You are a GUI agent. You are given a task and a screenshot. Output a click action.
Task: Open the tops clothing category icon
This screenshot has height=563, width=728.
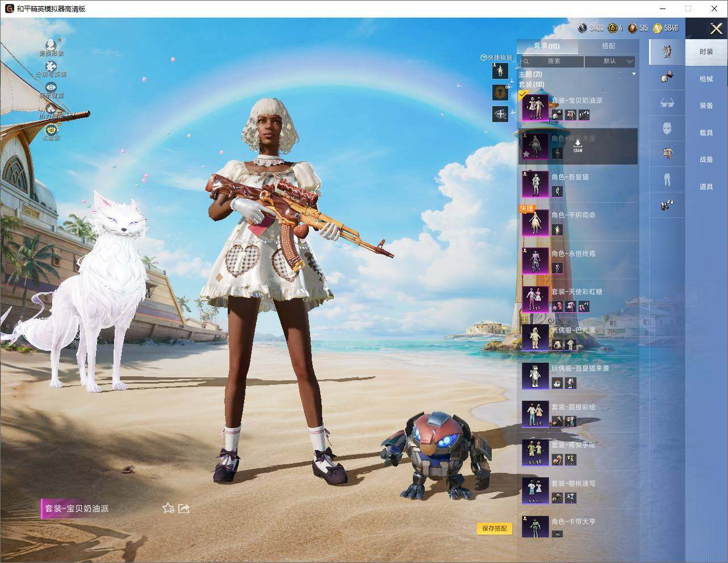click(667, 153)
